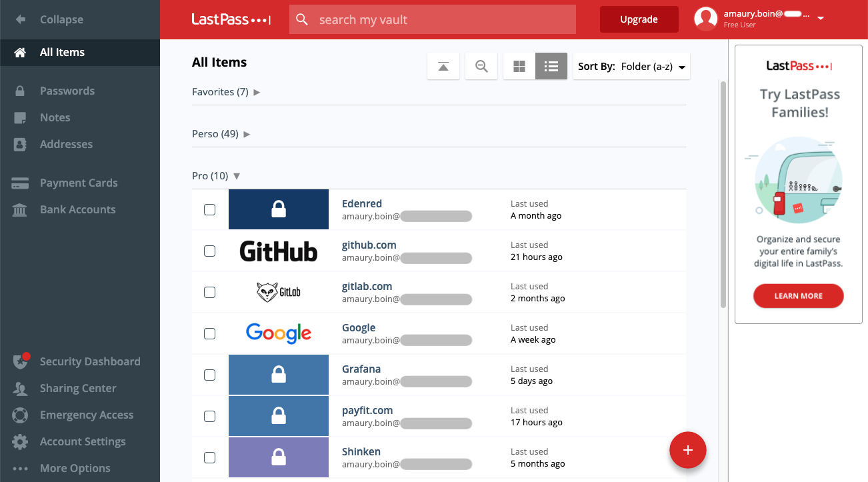Click the Emergency Access lifebuoy icon

coord(20,415)
